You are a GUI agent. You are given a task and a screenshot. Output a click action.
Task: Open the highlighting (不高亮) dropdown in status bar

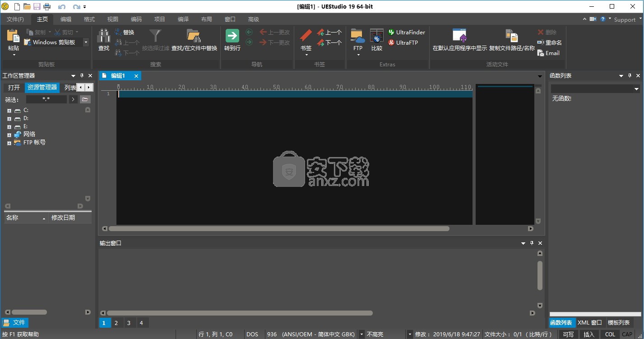(410, 334)
